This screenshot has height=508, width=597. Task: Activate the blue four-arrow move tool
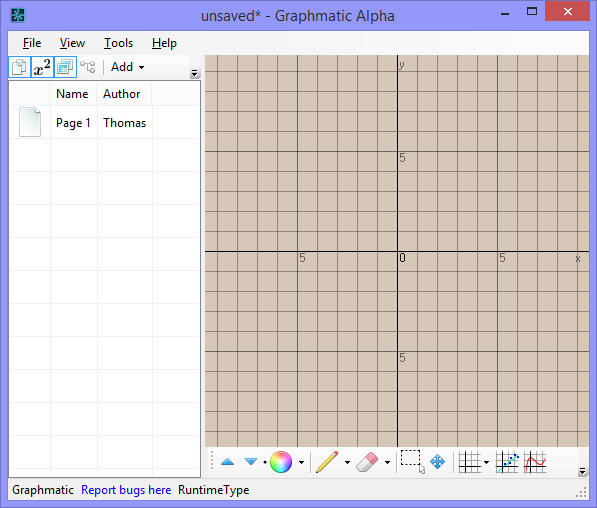[x=437, y=462]
